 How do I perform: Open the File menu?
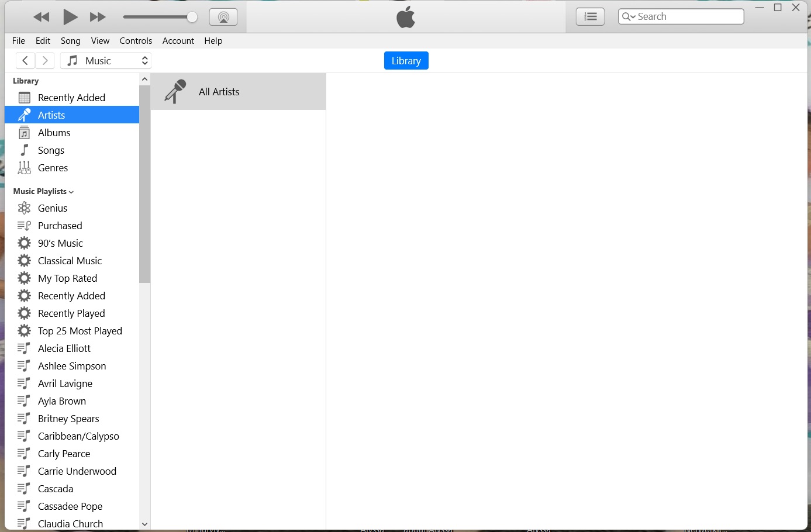pyautogui.click(x=19, y=41)
